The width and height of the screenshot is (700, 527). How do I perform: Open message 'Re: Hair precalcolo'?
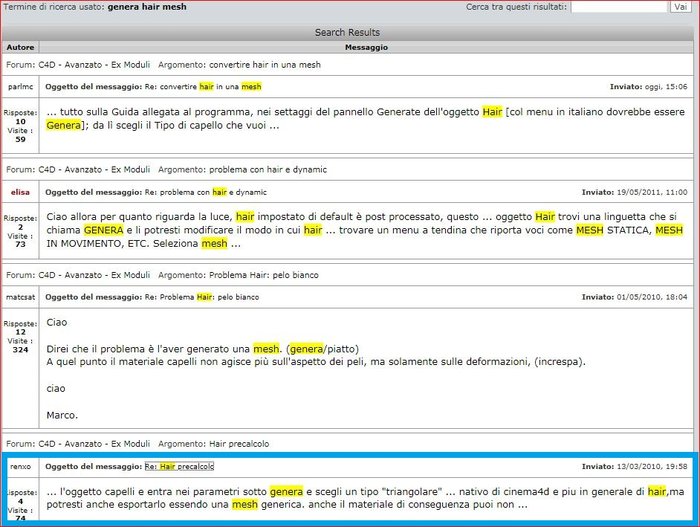coord(179,466)
